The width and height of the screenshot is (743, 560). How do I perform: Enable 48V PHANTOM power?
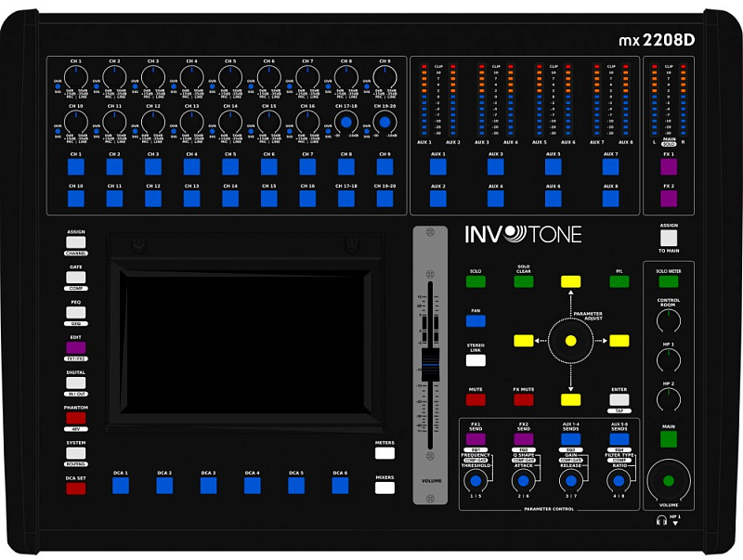[76, 416]
